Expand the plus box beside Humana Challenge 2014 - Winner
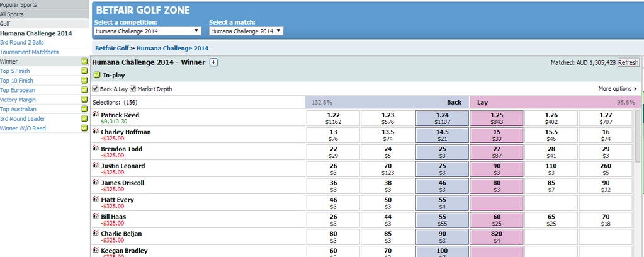 coord(213,62)
